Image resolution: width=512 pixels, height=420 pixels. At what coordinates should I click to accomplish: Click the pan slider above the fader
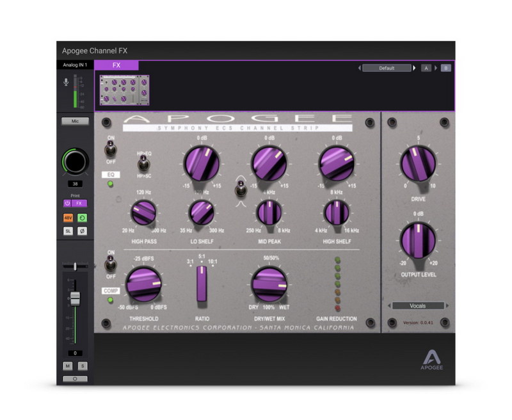tap(75, 266)
